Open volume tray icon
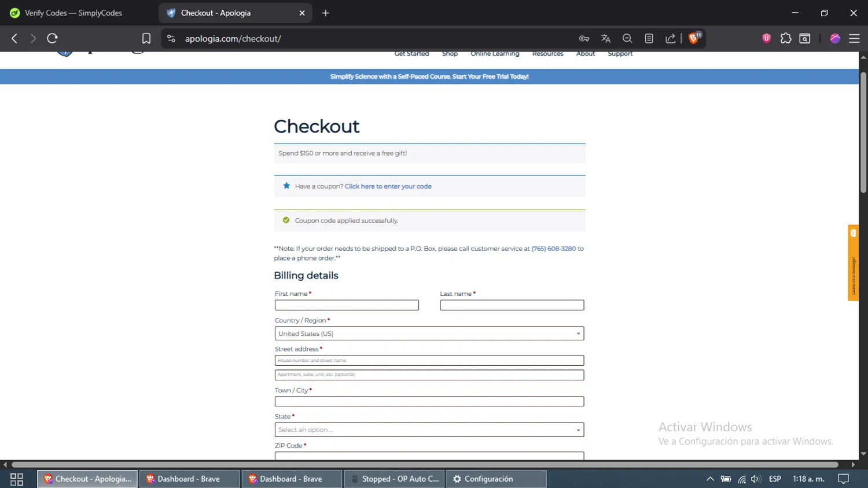Image resolution: width=868 pixels, height=488 pixels. point(756,479)
